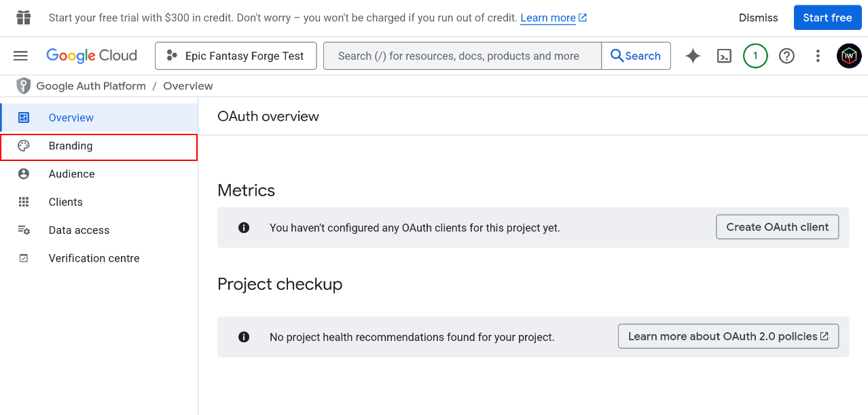Open the Learn more link in banner
This screenshot has width=868, height=415.
[547, 17]
